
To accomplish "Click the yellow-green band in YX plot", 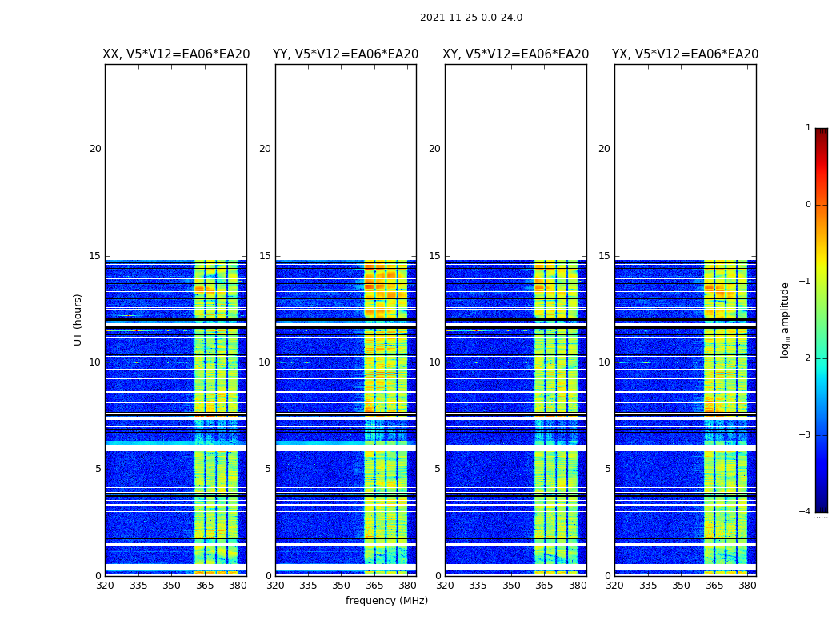I will click(x=726, y=418).
